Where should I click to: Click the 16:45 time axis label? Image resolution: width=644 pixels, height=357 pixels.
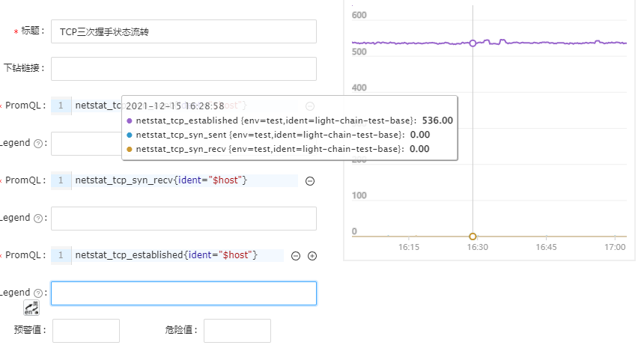(546, 247)
